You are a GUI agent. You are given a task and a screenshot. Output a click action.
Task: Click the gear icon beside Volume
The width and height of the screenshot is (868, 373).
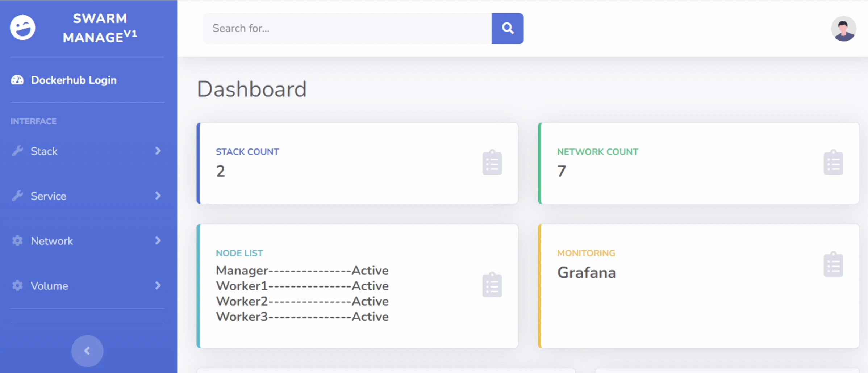coord(17,286)
